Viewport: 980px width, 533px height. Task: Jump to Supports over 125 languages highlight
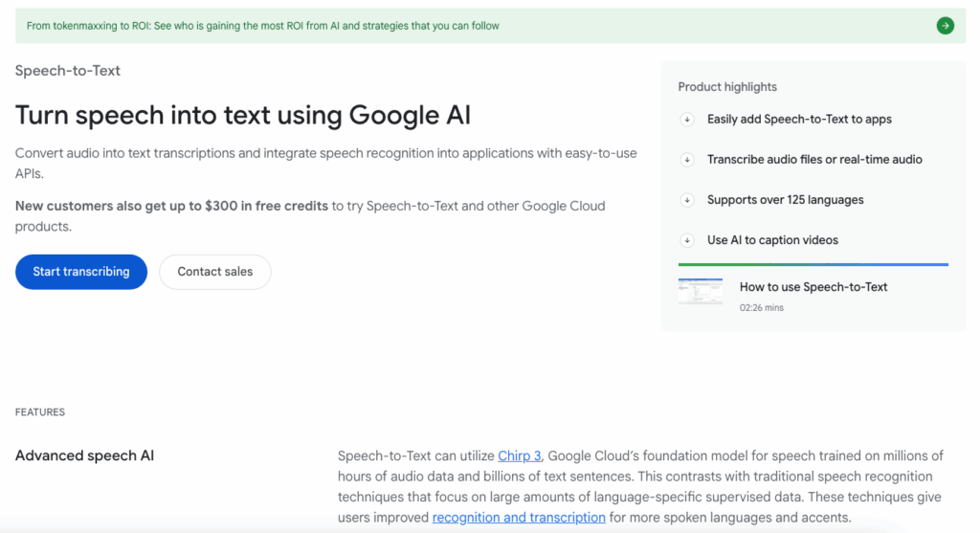click(x=785, y=200)
